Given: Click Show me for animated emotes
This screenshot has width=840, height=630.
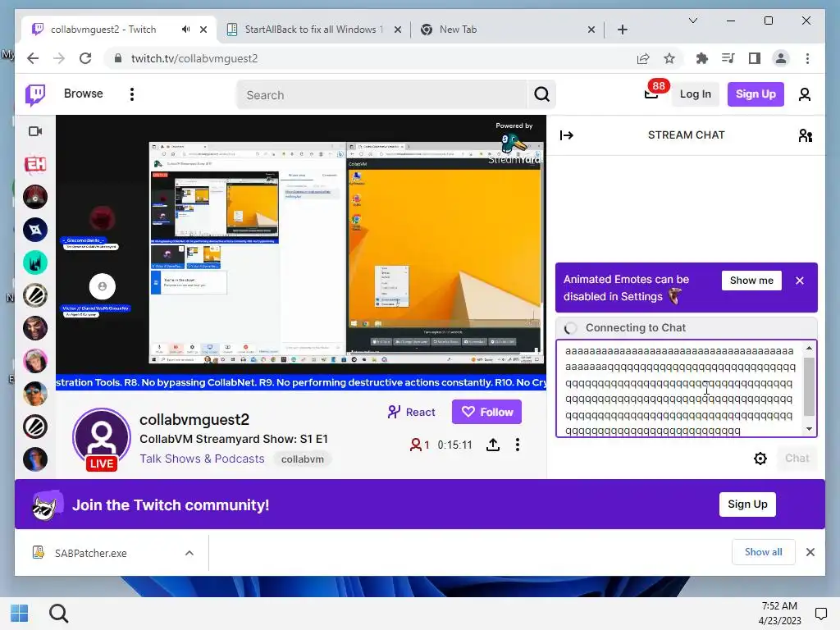Looking at the screenshot, I should tap(751, 281).
